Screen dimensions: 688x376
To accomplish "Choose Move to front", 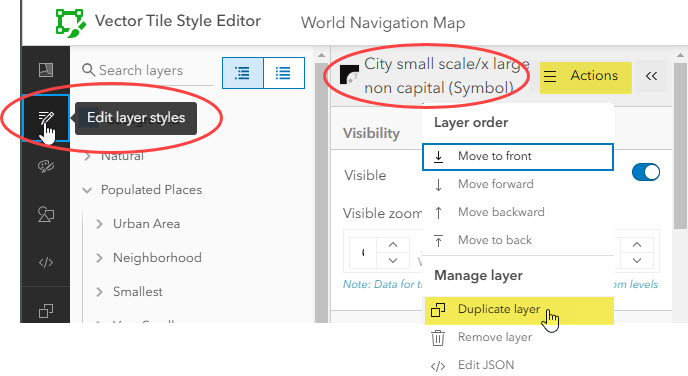I will coord(518,157).
